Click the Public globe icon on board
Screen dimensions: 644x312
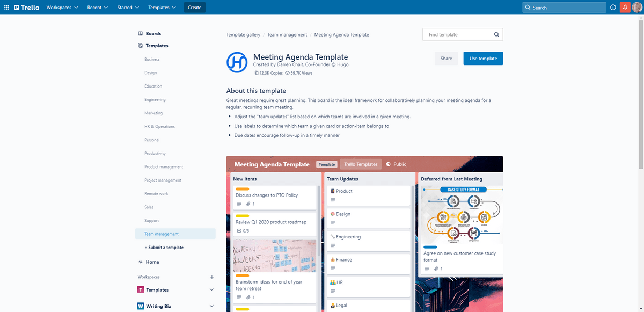388,164
